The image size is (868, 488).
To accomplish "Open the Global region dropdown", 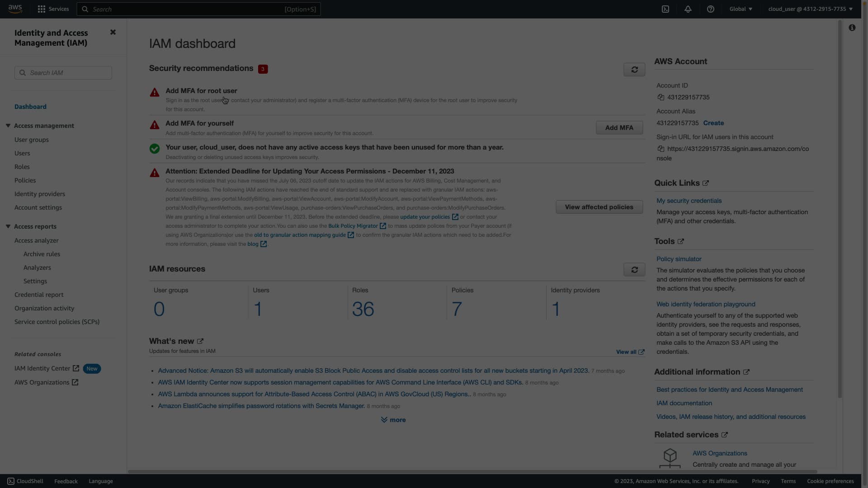I will coord(741,9).
